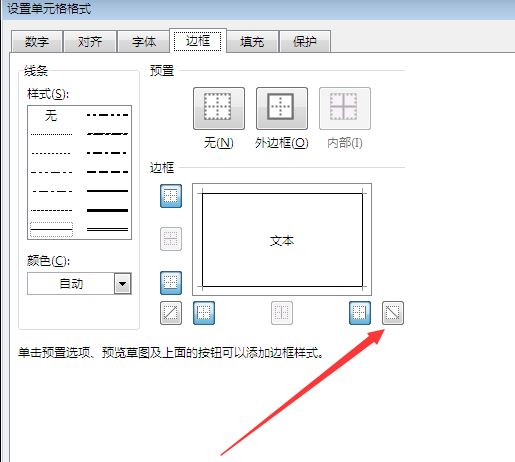Toggle the bottom border button
Screen dimensions: 515x462
click(x=171, y=283)
